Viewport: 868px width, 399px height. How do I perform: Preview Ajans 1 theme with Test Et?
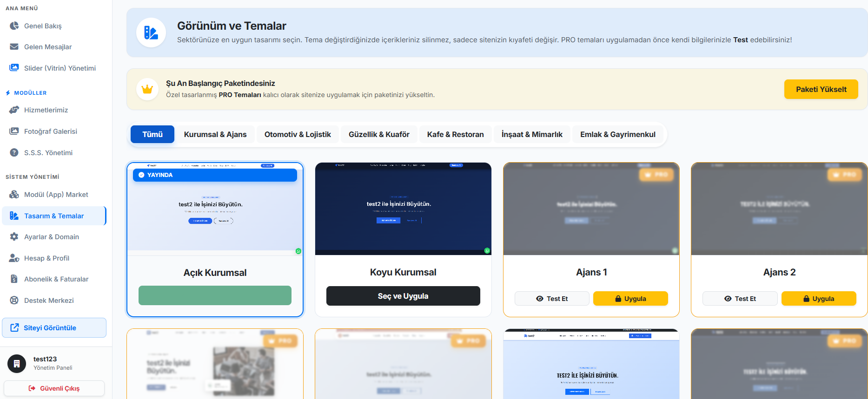(x=552, y=299)
